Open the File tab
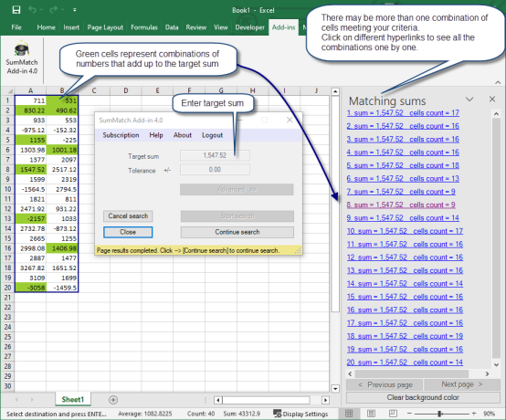 (16, 27)
